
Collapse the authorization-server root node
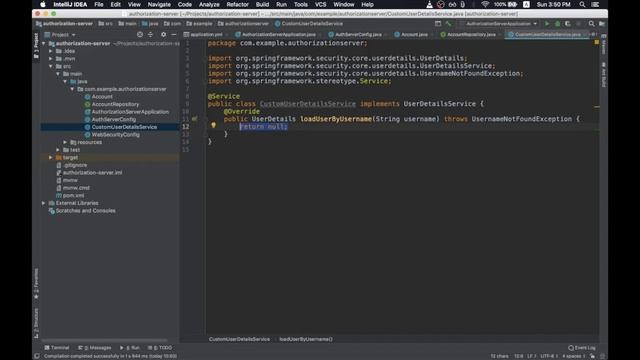pos(44,43)
